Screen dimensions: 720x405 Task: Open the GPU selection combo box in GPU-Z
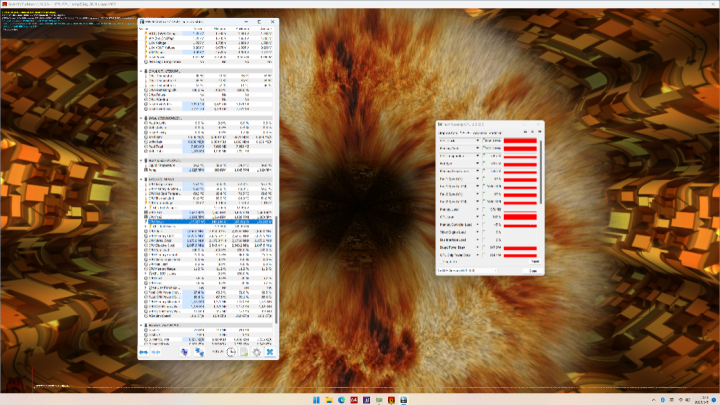click(467, 270)
